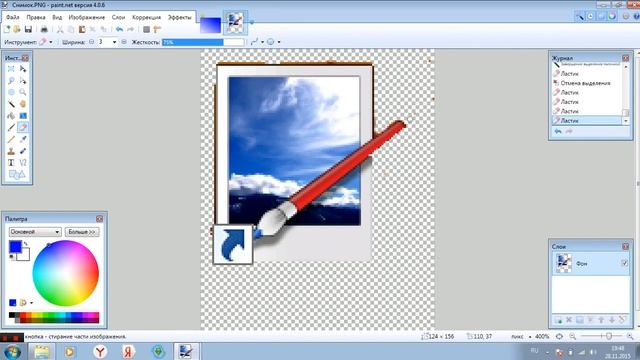This screenshot has height=360, width=640.
Task: Select the Lasso Select tool
Action: click(x=11, y=80)
